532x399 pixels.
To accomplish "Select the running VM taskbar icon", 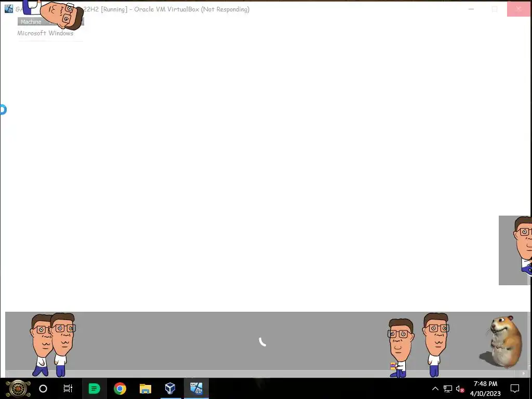I will click(196, 389).
